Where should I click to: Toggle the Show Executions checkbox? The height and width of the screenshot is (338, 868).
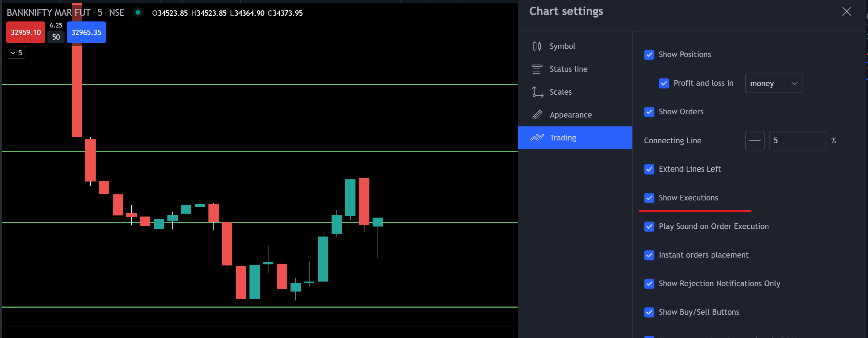pos(649,198)
